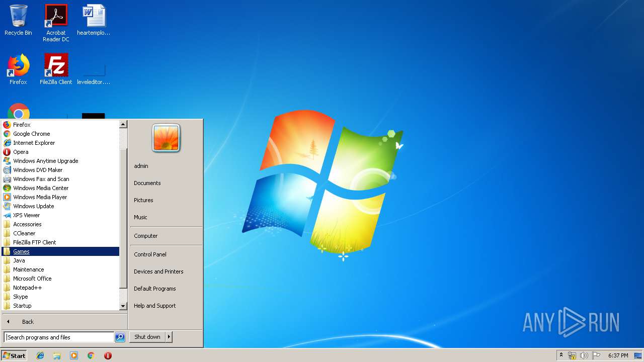Expand the CCleaner folder
The height and width of the screenshot is (362, 644).
tap(60, 233)
